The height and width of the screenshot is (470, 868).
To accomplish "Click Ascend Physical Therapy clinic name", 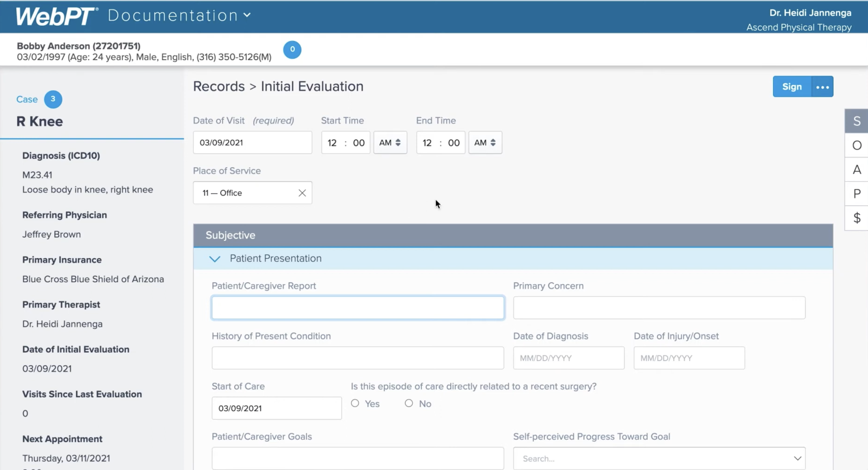I will pos(799,27).
